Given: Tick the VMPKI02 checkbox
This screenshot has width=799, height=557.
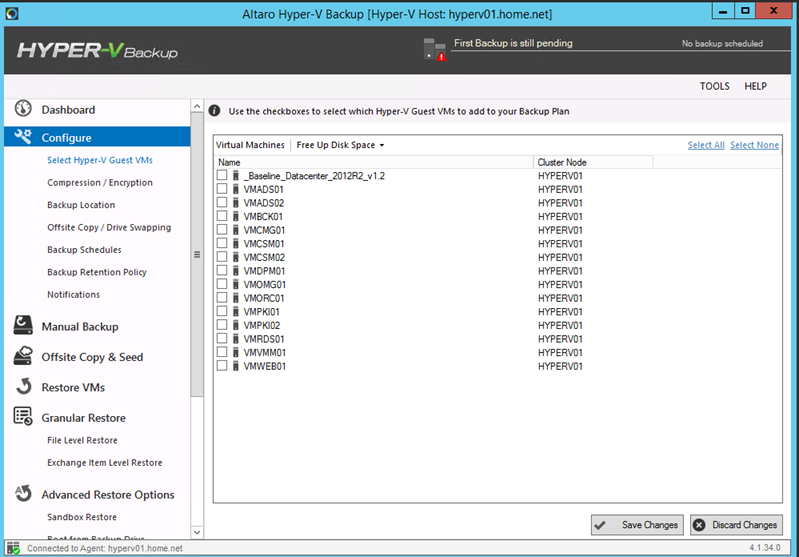Looking at the screenshot, I should [222, 325].
